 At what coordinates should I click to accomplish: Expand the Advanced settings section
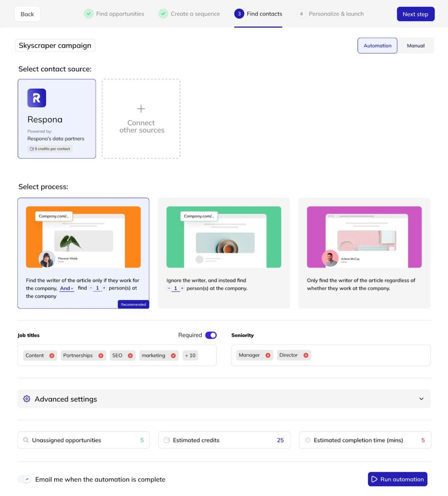(421, 399)
